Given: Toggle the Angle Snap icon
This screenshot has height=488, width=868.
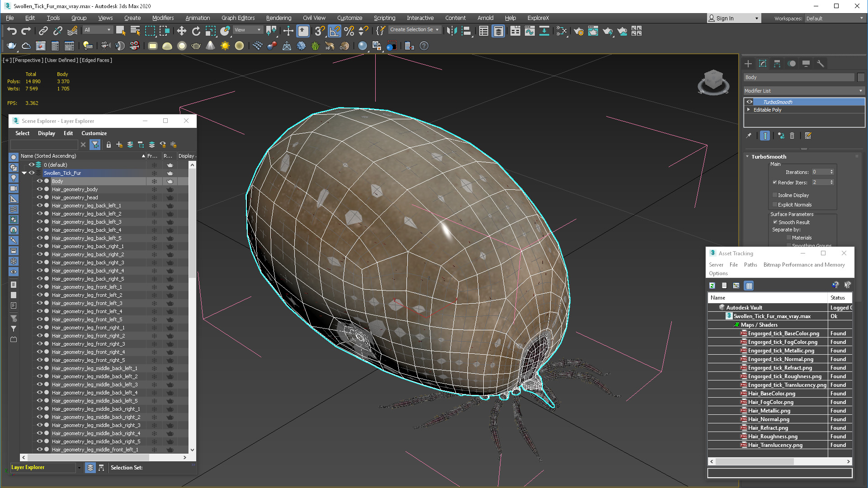Looking at the screenshot, I should [335, 31].
